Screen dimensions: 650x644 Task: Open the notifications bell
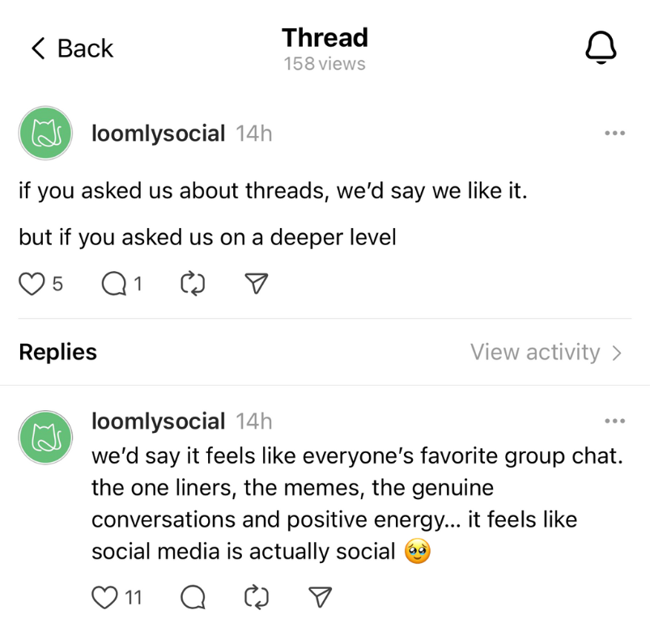click(x=601, y=47)
